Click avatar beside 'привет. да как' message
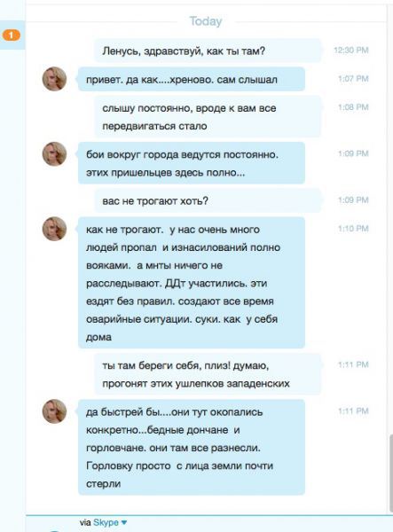393x532 pixels. point(54,79)
